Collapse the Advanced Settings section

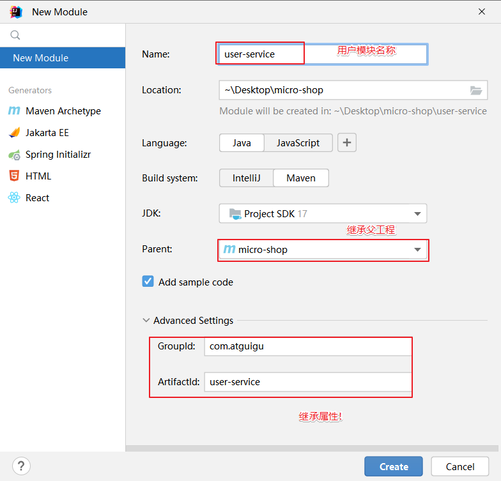tap(146, 320)
